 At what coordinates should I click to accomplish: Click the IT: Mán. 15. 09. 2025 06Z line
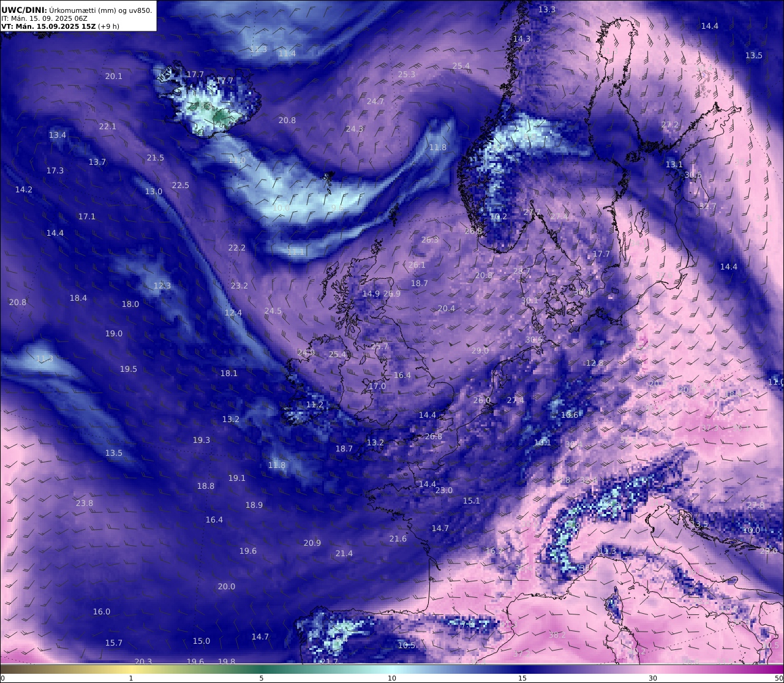point(44,18)
